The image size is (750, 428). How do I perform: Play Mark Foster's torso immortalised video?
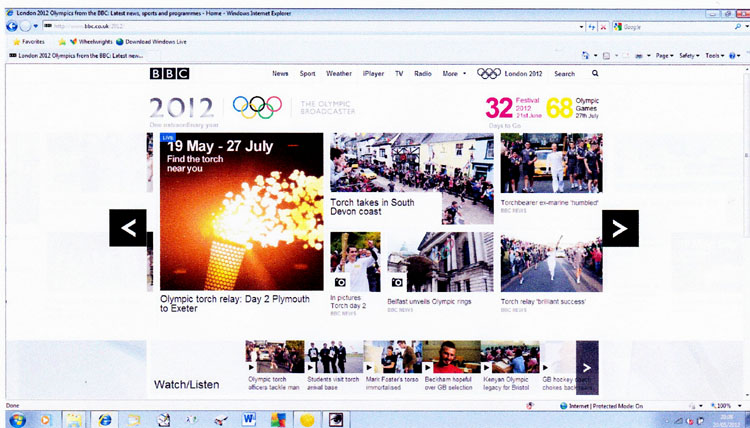click(392, 357)
